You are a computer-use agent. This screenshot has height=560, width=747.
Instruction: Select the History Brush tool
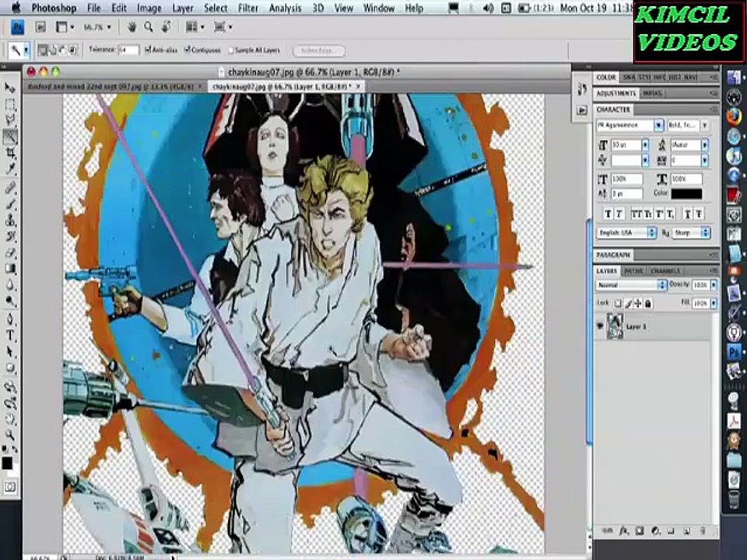point(9,236)
